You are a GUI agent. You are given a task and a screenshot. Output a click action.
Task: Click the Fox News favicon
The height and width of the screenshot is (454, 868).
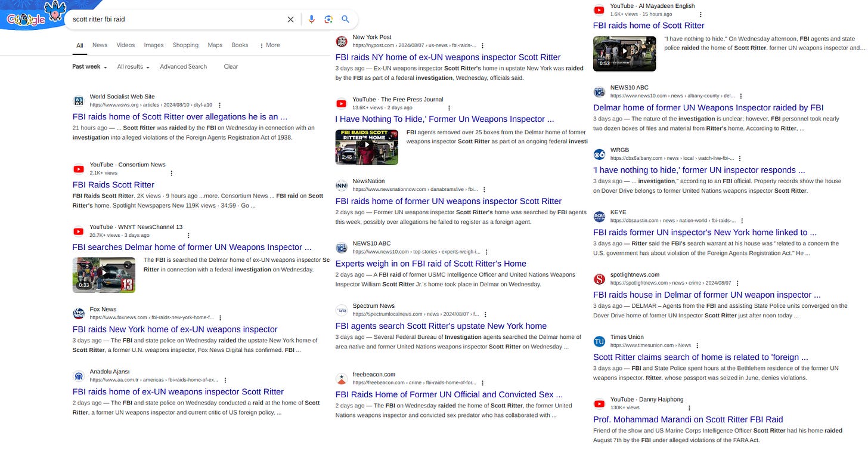point(79,314)
